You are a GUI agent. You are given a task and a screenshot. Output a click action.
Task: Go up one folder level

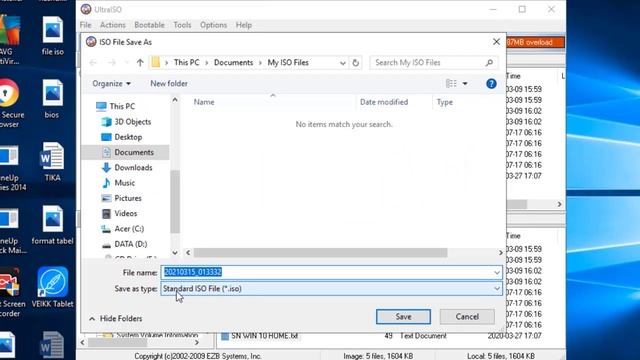140,62
